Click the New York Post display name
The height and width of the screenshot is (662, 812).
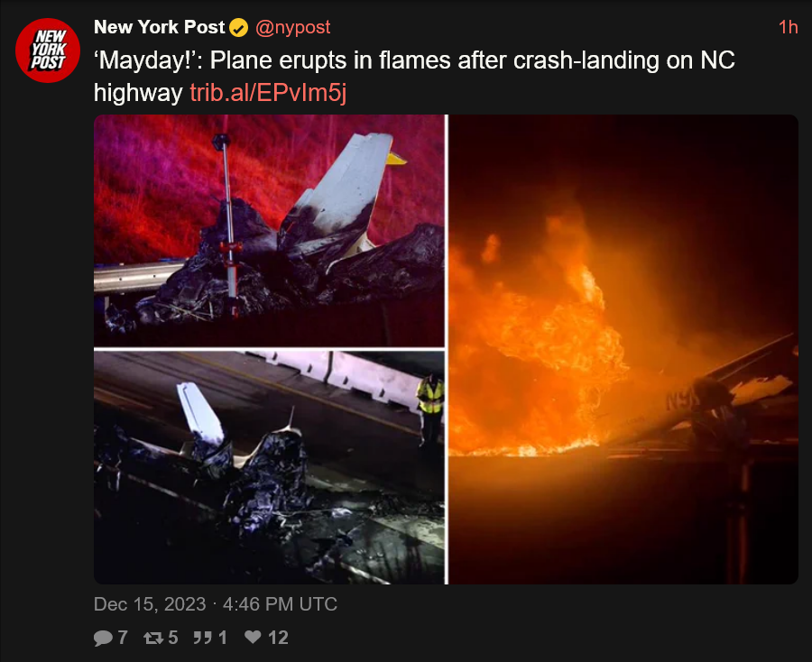coord(160,27)
